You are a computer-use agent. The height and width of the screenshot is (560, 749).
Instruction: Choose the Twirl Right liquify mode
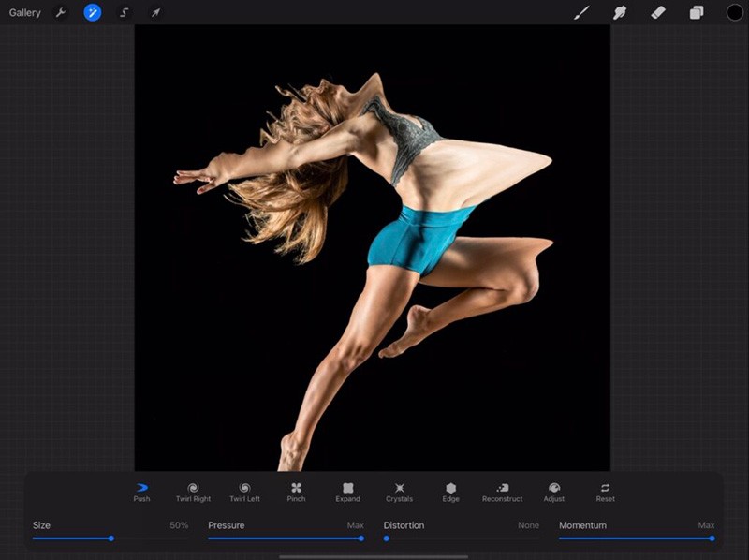(x=193, y=492)
